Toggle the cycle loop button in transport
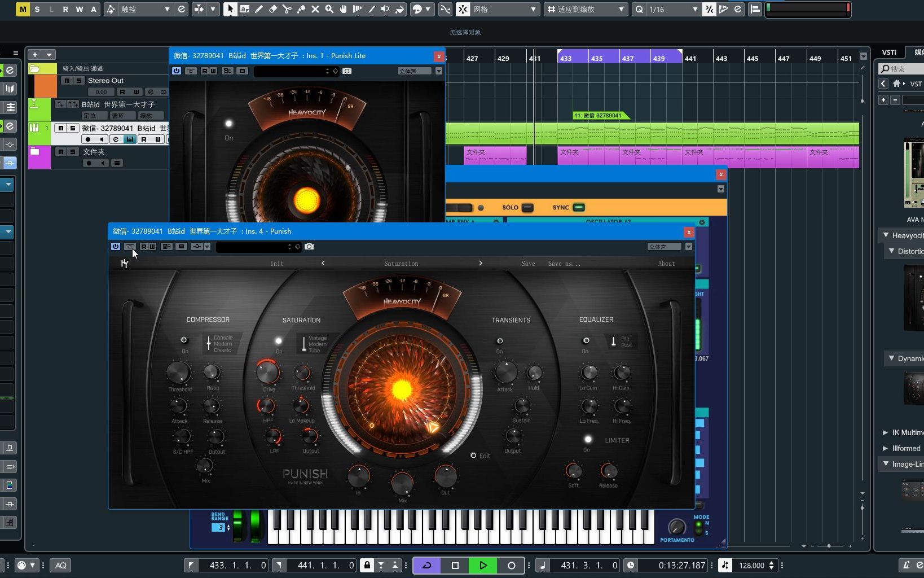924x578 pixels. coord(427,565)
